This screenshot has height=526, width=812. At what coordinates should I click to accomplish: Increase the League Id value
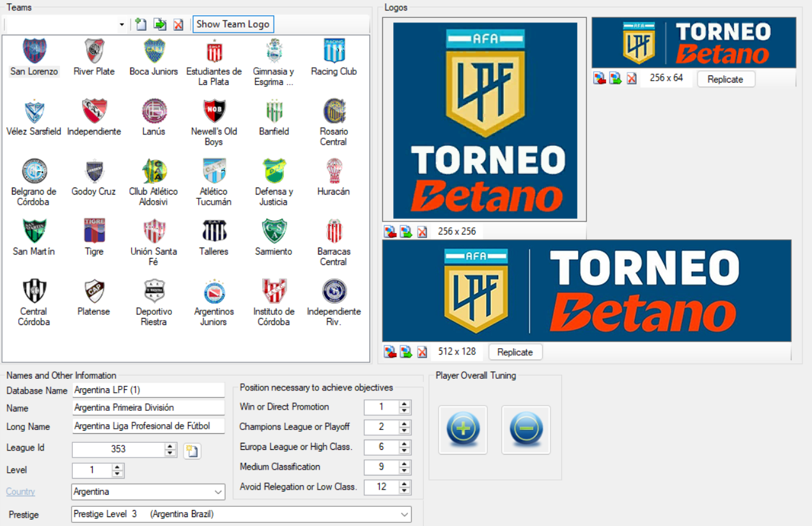tap(170, 446)
